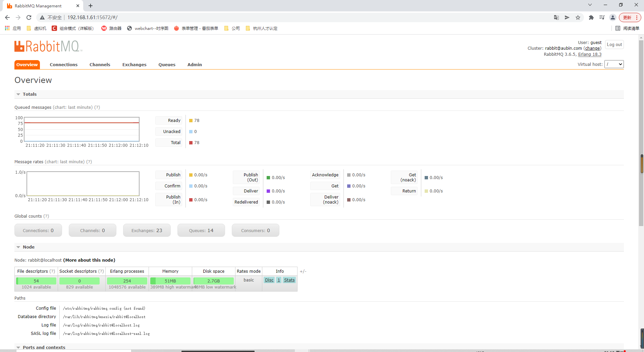Viewport: 644px width, 352px height.
Task: Open the webchart--时序图 bookmark
Action: tap(148, 28)
